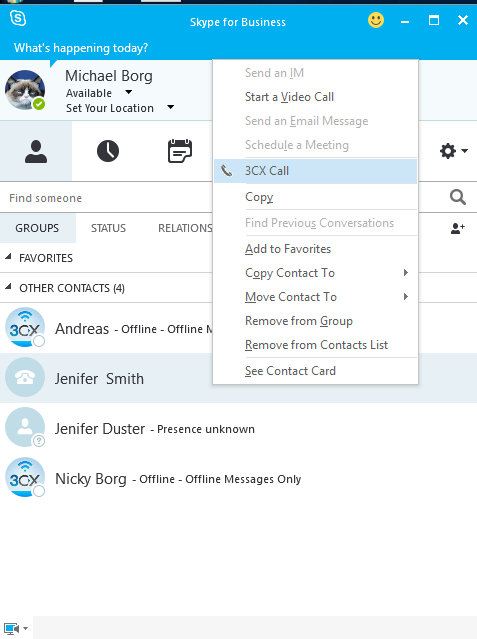
Task: Click the What's happening today note
Action: [81, 48]
